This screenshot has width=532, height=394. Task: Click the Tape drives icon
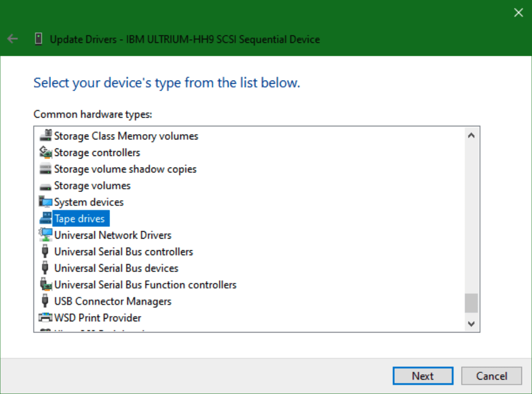(x=46, y=218)
